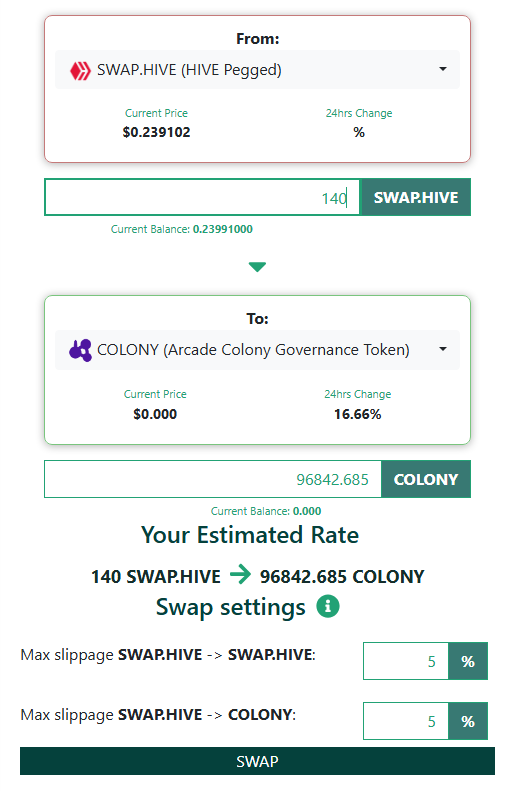Image resolution: width=513 pixels, height=791 pixels.
Task: Click percent sign beside COLONY slippage field
Action: pyautogui.click(x=468, y=721)
